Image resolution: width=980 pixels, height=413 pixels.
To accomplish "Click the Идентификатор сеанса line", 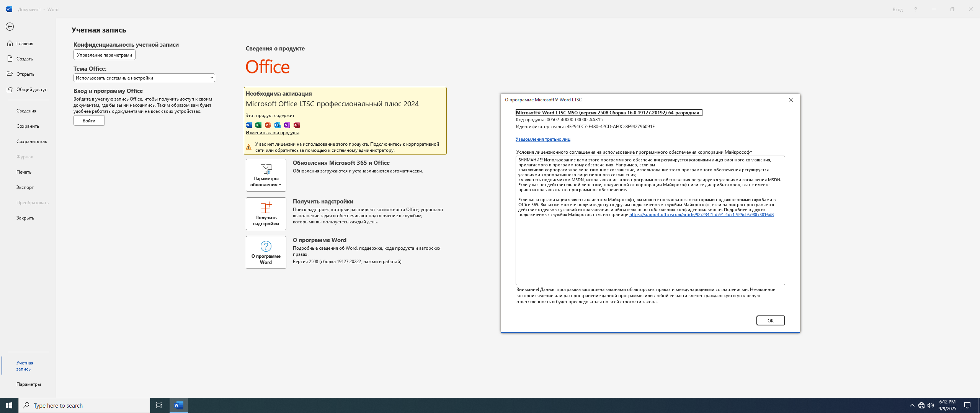I will pos(585,127).
